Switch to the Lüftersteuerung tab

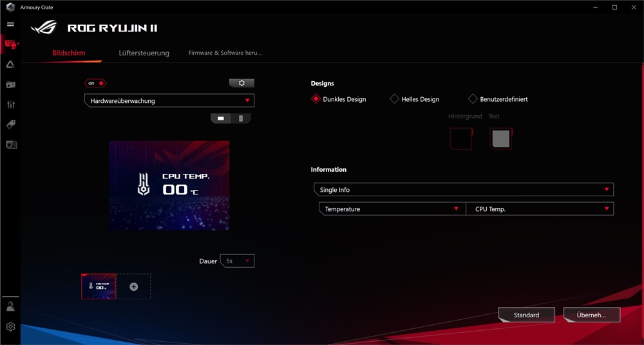coord(144,53)
